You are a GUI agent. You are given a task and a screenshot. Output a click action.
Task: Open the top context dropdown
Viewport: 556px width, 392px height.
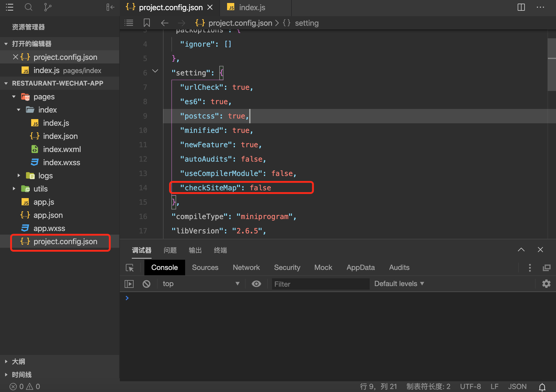coord(201,284)
